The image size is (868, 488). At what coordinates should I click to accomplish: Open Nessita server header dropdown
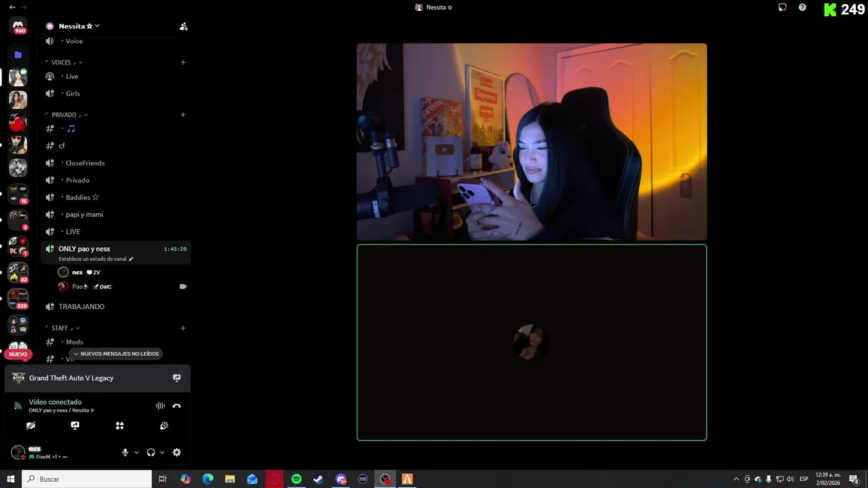79,26
